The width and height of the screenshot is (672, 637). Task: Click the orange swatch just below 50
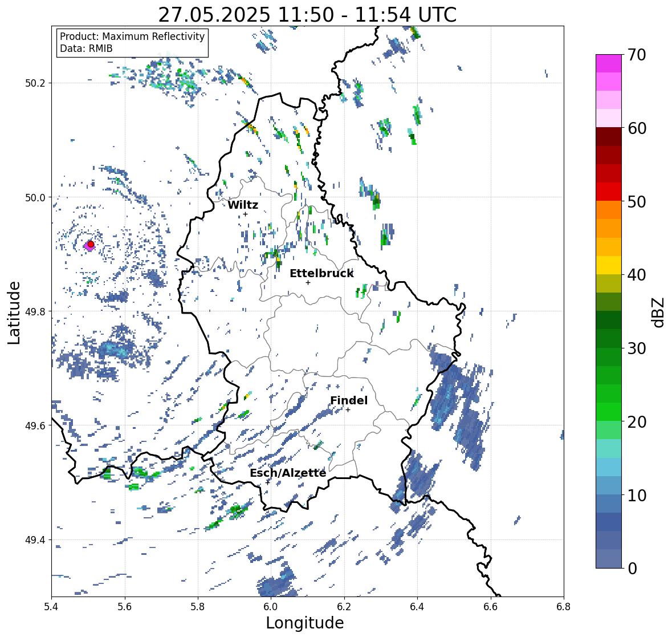coord(609,210)
